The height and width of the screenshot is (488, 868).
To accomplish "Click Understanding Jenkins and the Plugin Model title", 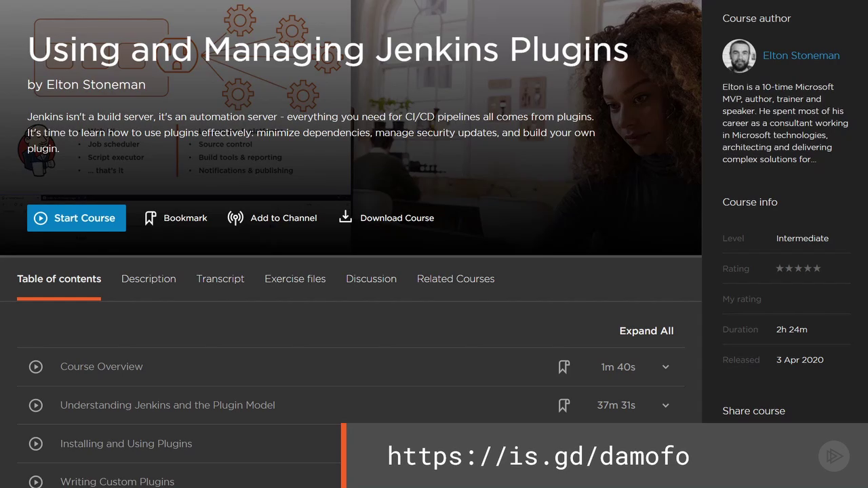I will coord(167,405).
